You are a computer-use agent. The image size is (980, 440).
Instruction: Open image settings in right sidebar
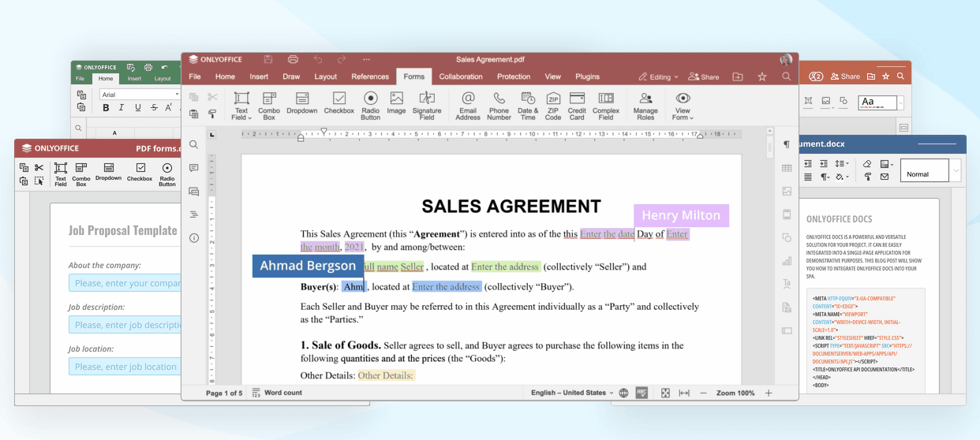787,191
